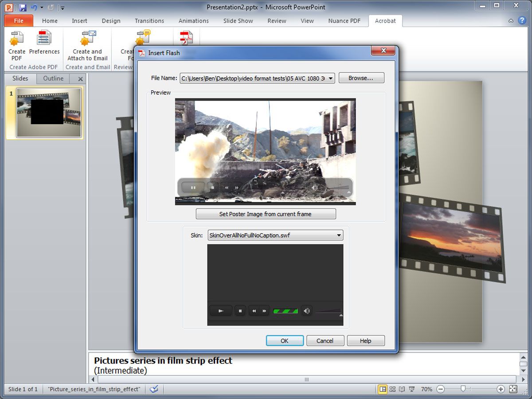Click Help in Insert Flash dialog

tap(366, 341)
